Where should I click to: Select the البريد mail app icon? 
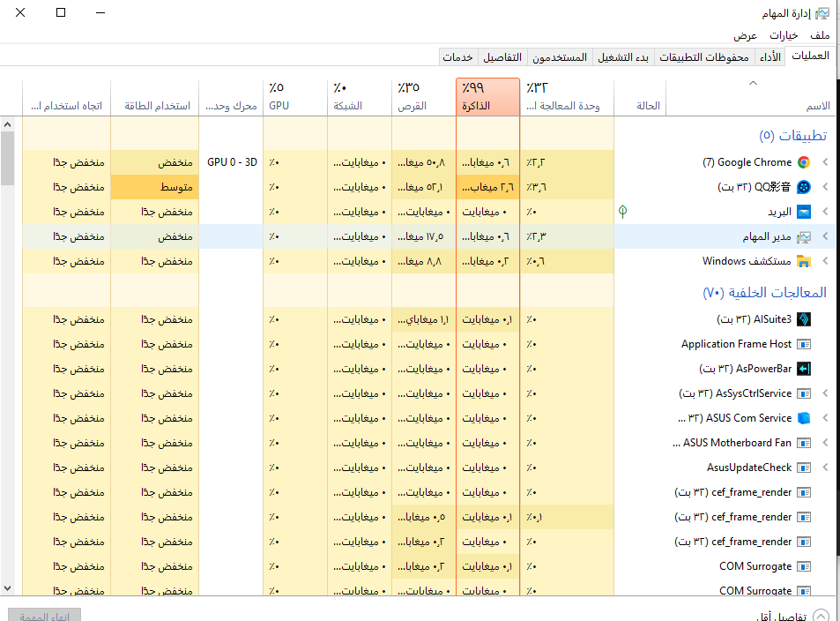tap(804, 212)
